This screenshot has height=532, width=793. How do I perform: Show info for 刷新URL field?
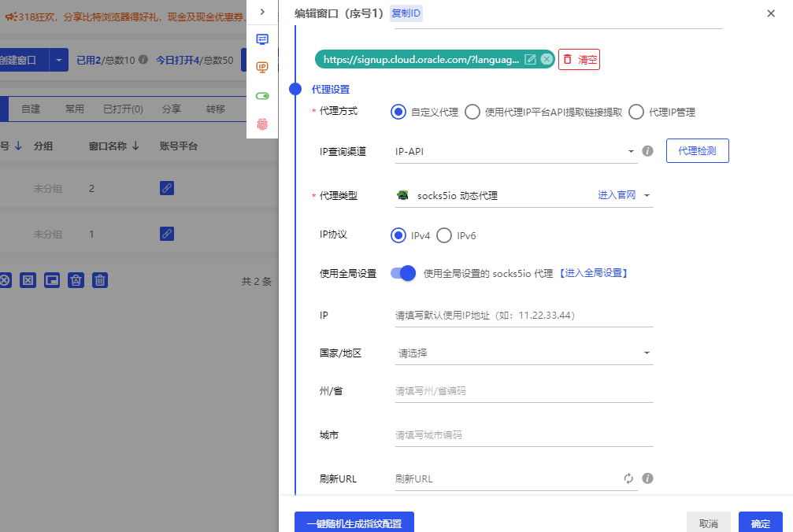[x=647, y=478]
